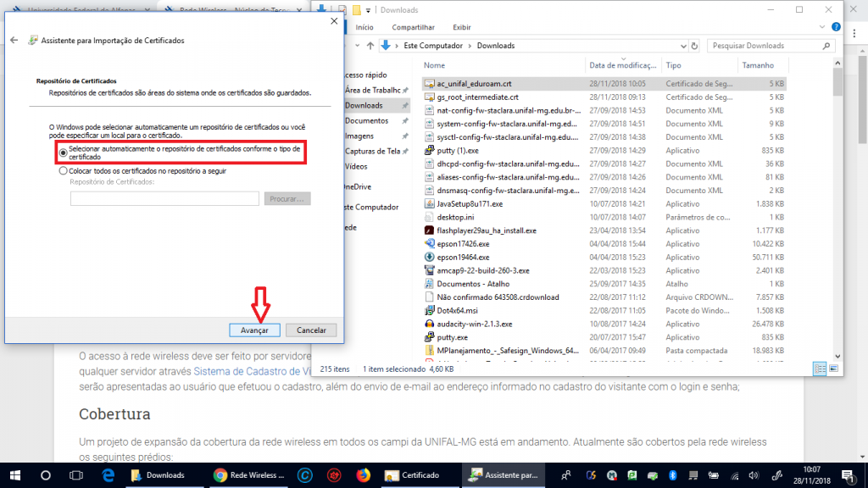Go back in the certificate import wizard

(x=14, y=41)
